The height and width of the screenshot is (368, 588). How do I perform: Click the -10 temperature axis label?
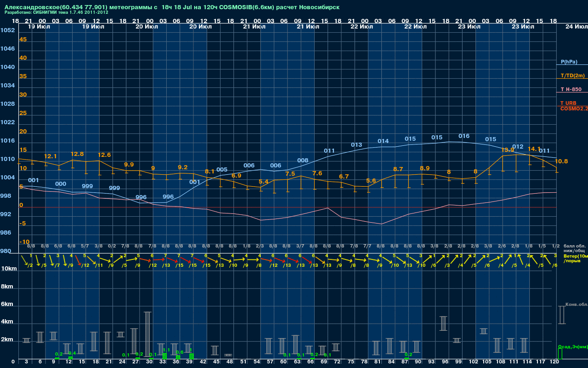(24, 241)
